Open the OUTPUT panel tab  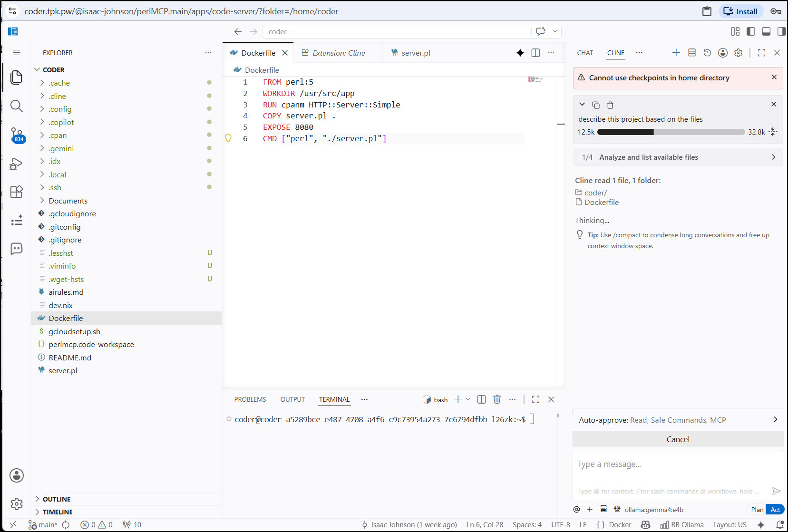pyautogui.click(x=292, y=399)
